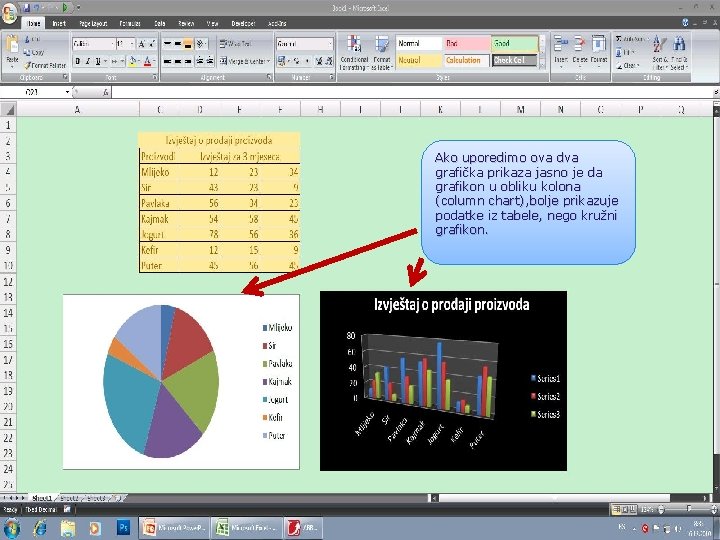Viewport: 720px width, 540px height.
Task: Apply Underline formatting
Action: pyautogui.click(x=98, y=61)
